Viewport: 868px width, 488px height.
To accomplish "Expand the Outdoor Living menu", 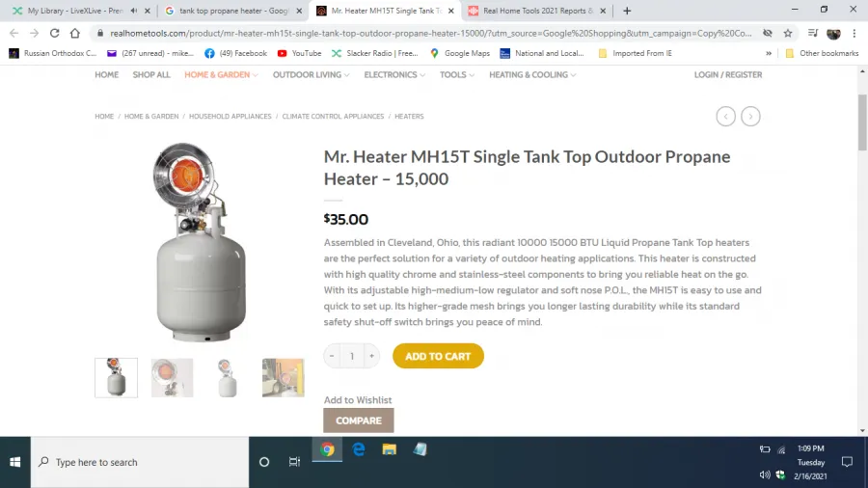I will point(312,74).
